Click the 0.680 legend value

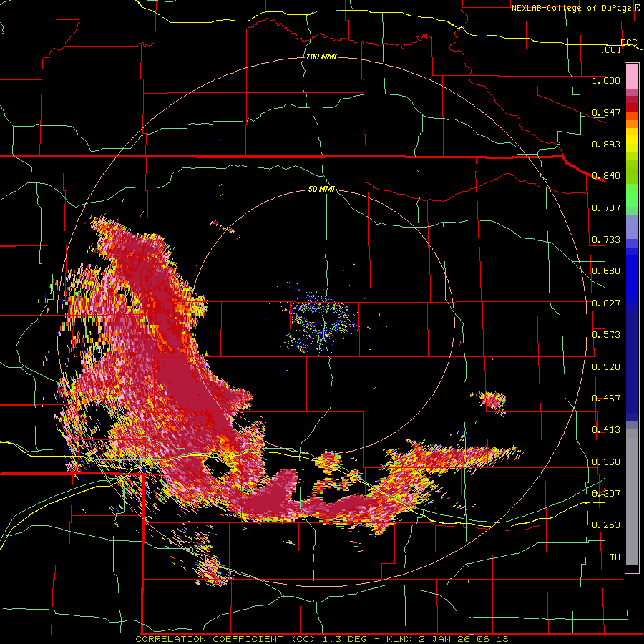tap(606, 271)
